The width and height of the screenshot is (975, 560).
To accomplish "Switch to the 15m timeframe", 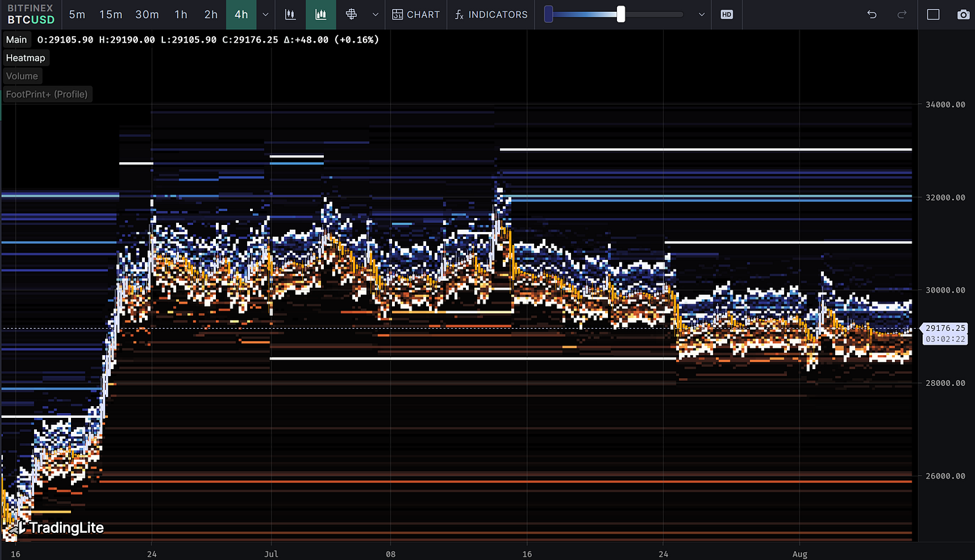I will click(x=111, y=14).
